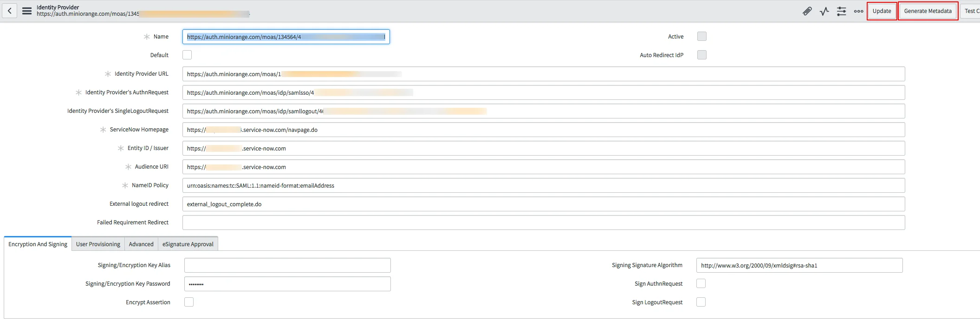This screenshot has width=980, height=321.
Task: Click Signing/Encryption Key Password field
Action: click(287, 284)
